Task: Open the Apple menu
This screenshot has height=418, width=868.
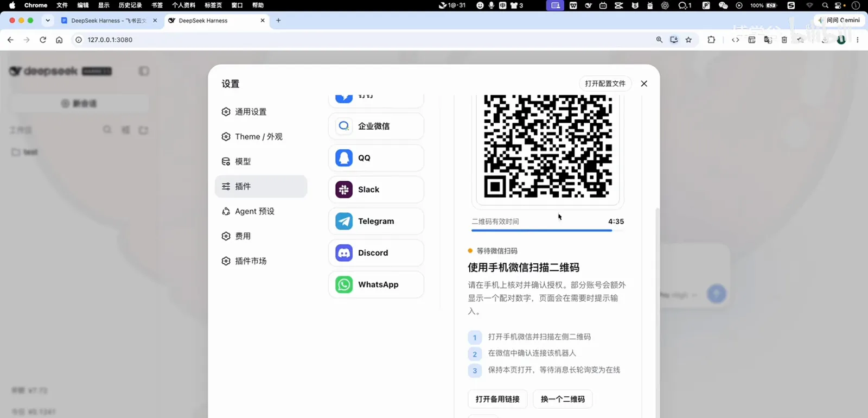Action: coord(12,5)
